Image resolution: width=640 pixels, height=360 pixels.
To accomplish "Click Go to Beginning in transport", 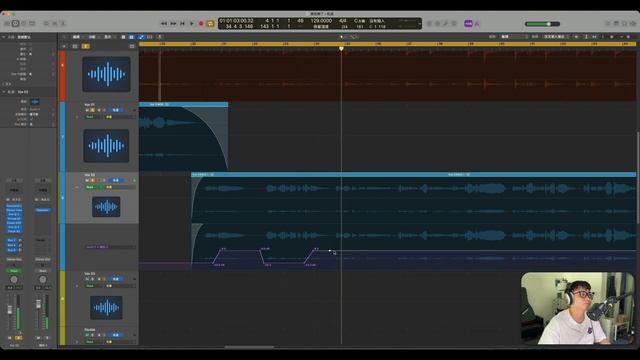I will [x=182, y=24].
